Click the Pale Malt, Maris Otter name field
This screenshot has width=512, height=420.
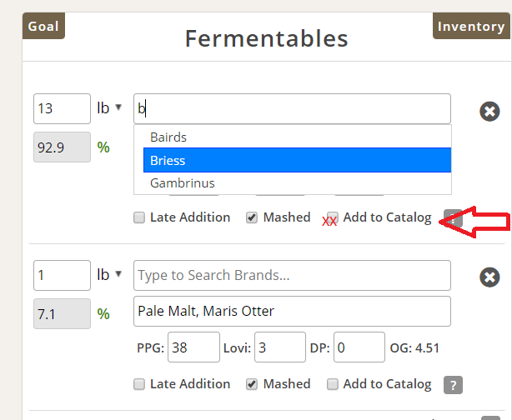click(x=292, y=312)
